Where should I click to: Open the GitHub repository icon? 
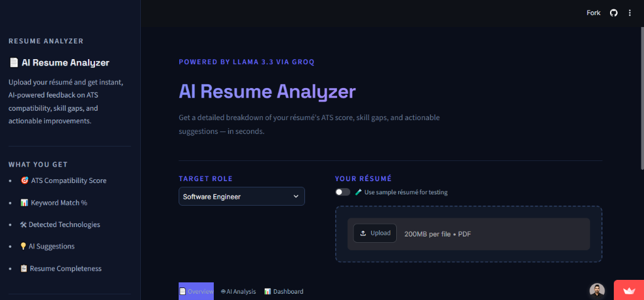tap(614, 13)
